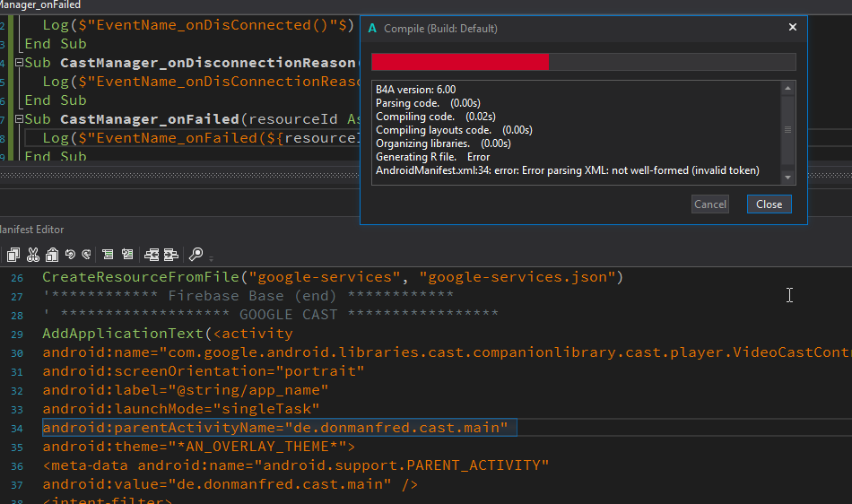852x504 pixels.
Task: Collapse the CastManager_onFailed sub
Action: point(20,119)
